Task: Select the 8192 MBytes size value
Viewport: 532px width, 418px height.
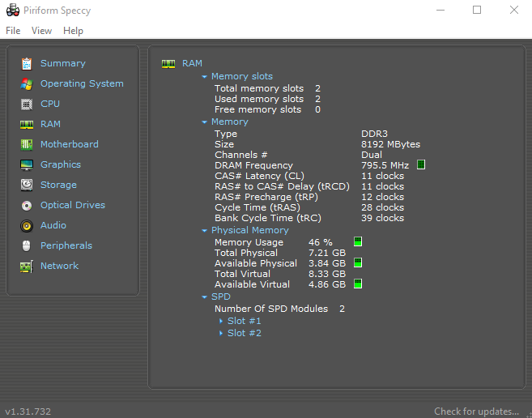Action: click(x=390, y=144)
